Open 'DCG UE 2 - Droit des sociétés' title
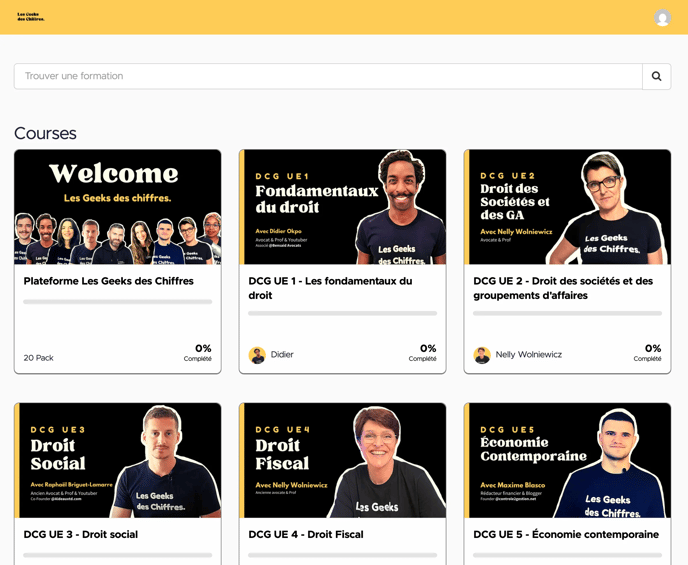Screen dimensions: 688x565 [x=563, y=288]
